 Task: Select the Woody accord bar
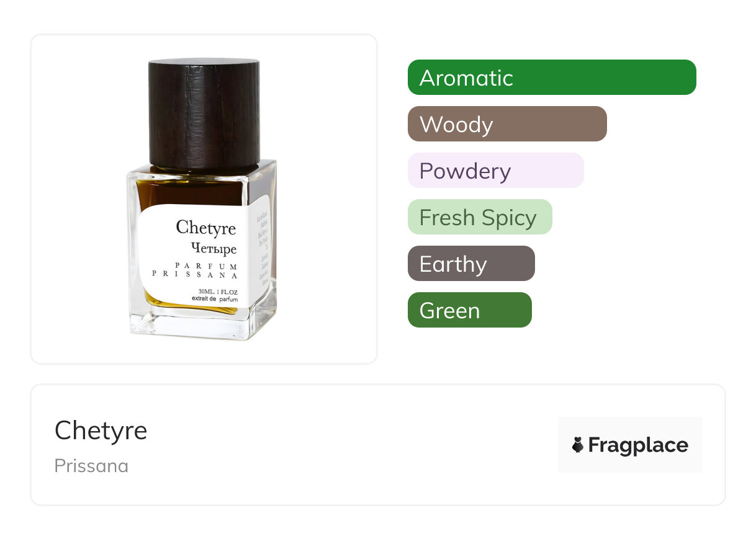coord(507,124)
